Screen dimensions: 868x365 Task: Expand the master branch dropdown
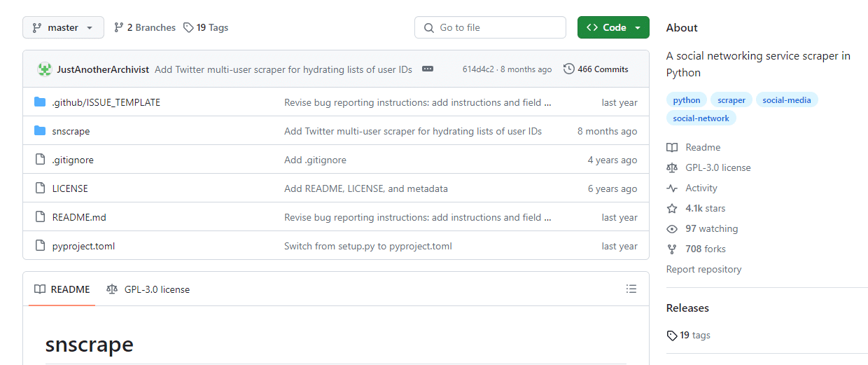tap(63, 27)
